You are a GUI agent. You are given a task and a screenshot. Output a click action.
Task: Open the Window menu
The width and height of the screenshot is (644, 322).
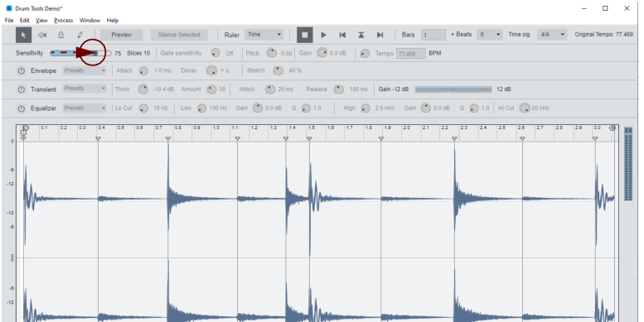90,20
